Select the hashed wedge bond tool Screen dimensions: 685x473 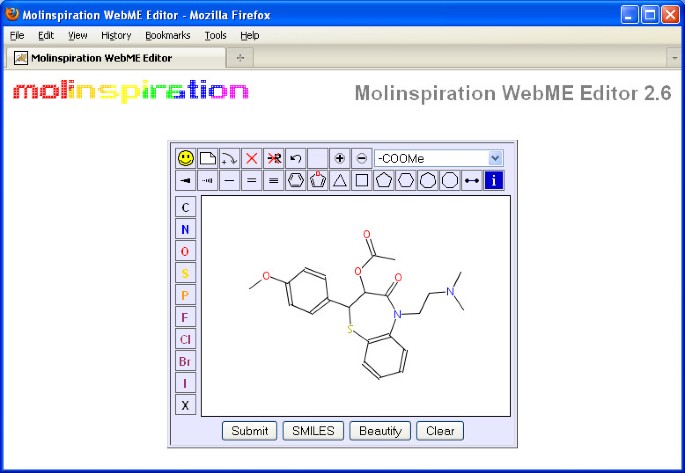click(x=208, y=180)
